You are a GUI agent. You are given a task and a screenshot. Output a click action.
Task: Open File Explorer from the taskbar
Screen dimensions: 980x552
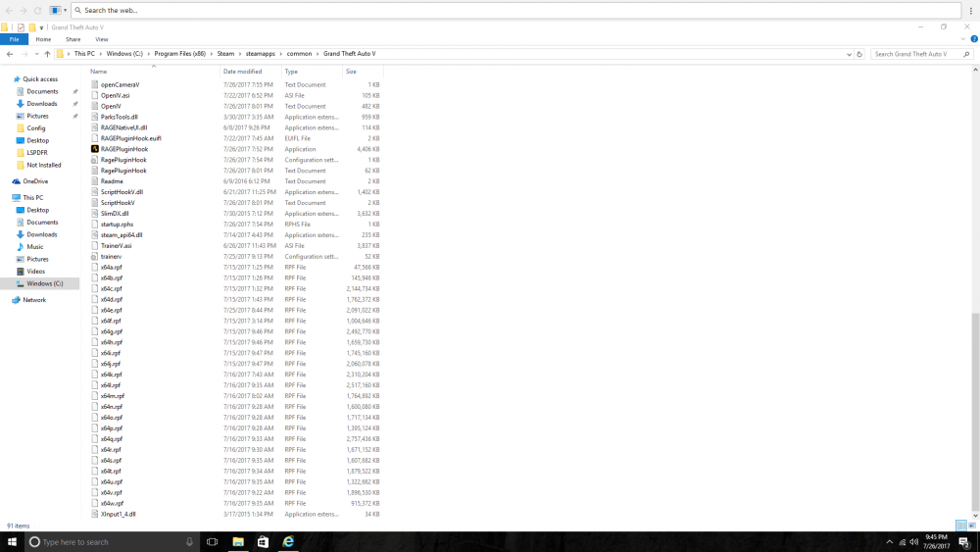pyautogui.click(x=238, y=542)
